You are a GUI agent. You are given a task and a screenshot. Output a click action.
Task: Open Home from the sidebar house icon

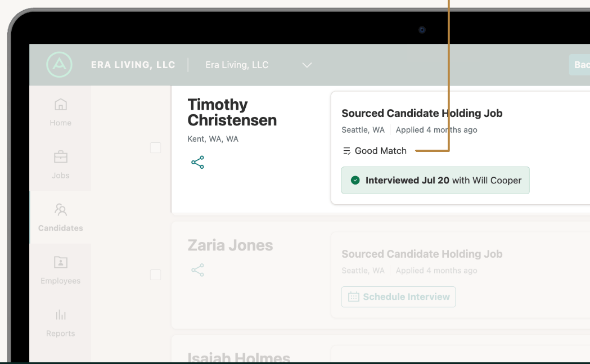(60, 105)
